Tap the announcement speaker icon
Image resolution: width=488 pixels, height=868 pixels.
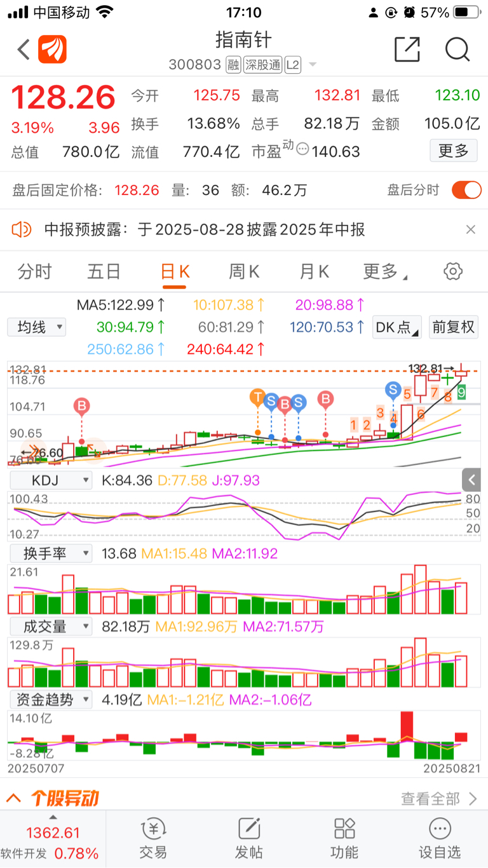click(22, 229)
